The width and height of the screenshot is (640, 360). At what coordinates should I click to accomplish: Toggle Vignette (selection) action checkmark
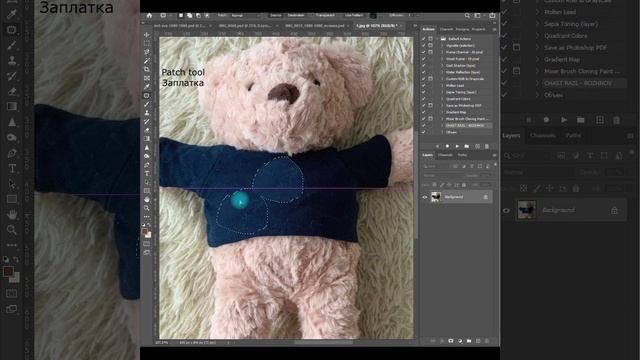coord(424,45)
